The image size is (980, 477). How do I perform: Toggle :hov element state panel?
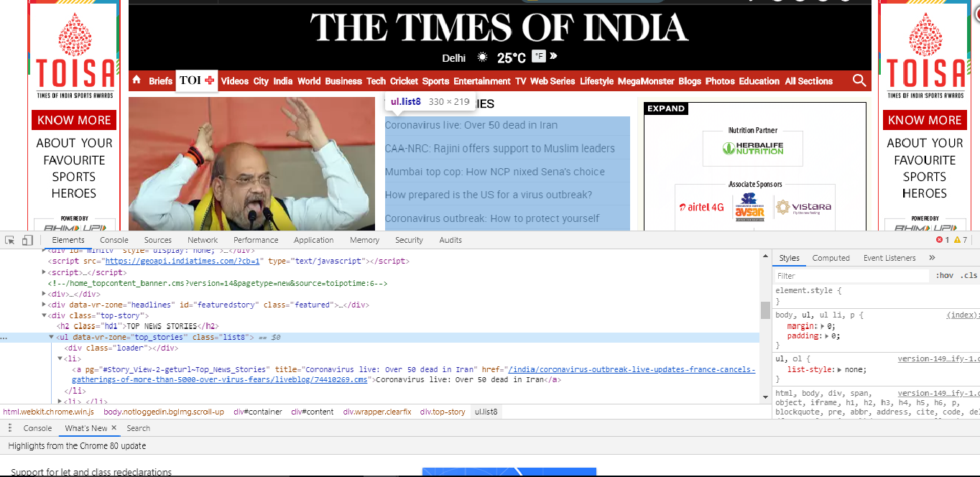click(x=944, y=276)
